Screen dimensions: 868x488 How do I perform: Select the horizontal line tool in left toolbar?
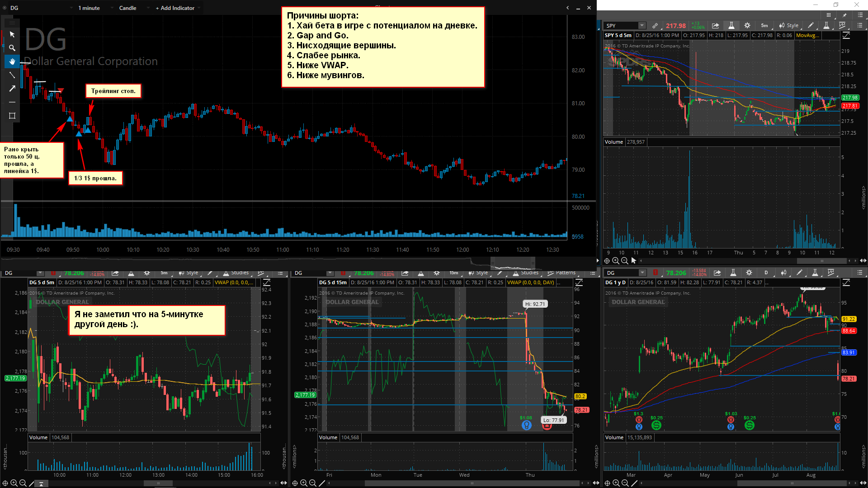[12, 102]
